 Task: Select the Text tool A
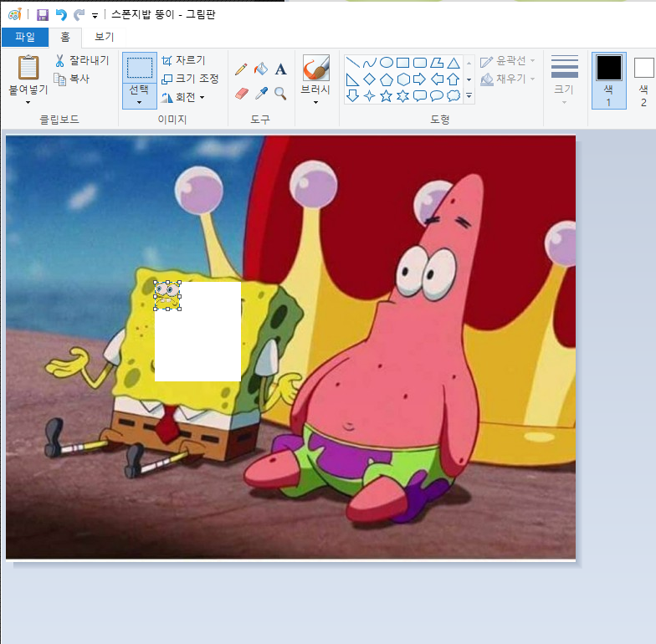pyautogui.click(x=280, y=69)
